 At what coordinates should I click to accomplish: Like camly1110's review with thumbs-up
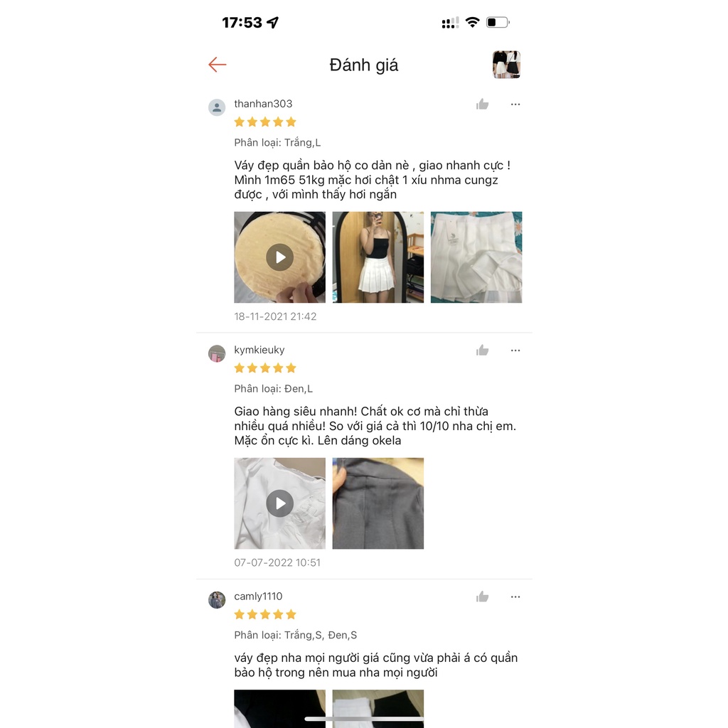click(x=483, y=596)
